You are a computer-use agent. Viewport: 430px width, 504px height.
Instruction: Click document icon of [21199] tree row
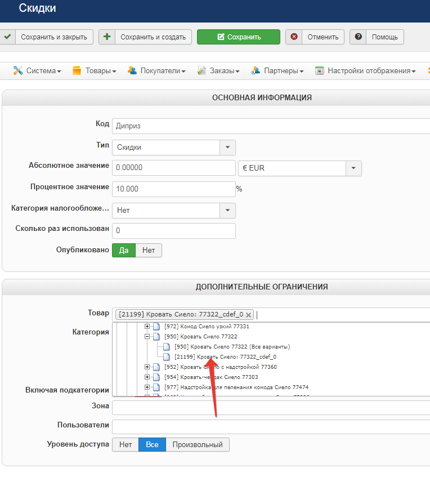(x=167, y=357)
